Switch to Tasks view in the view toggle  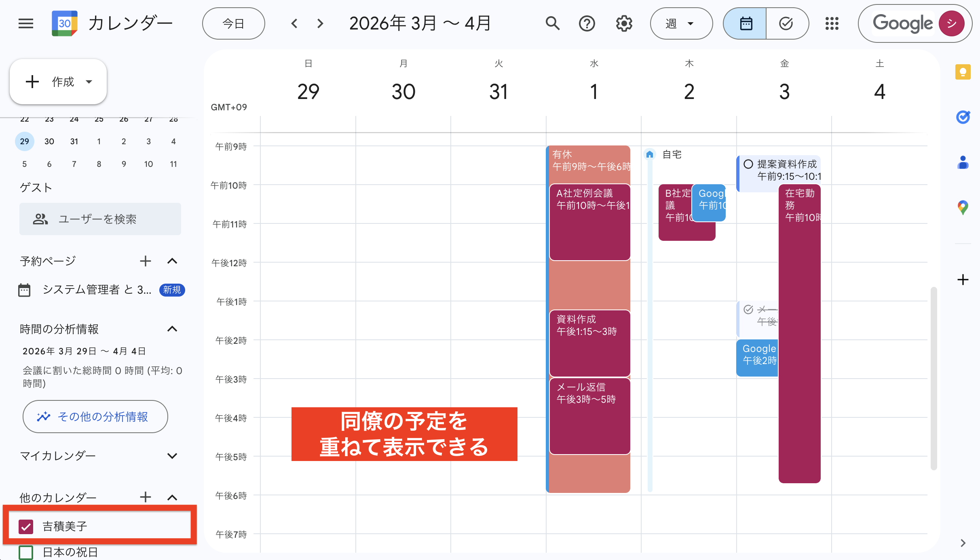coord(786,23)
